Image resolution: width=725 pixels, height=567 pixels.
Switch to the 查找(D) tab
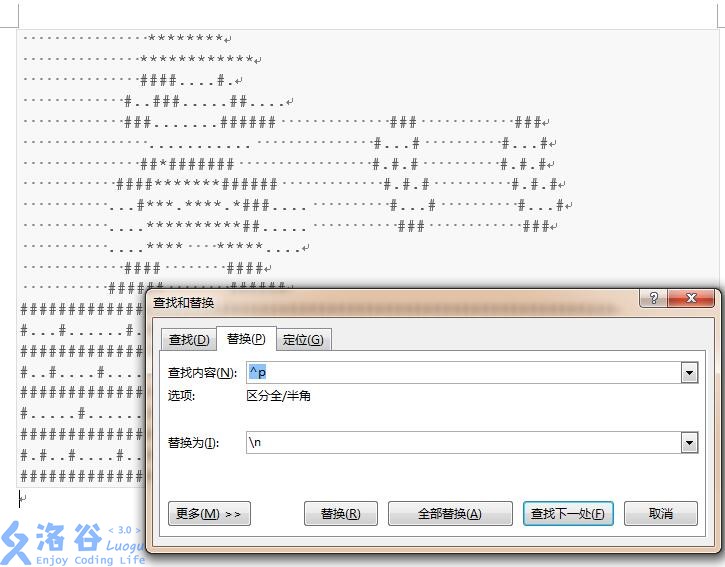[189, 340]
